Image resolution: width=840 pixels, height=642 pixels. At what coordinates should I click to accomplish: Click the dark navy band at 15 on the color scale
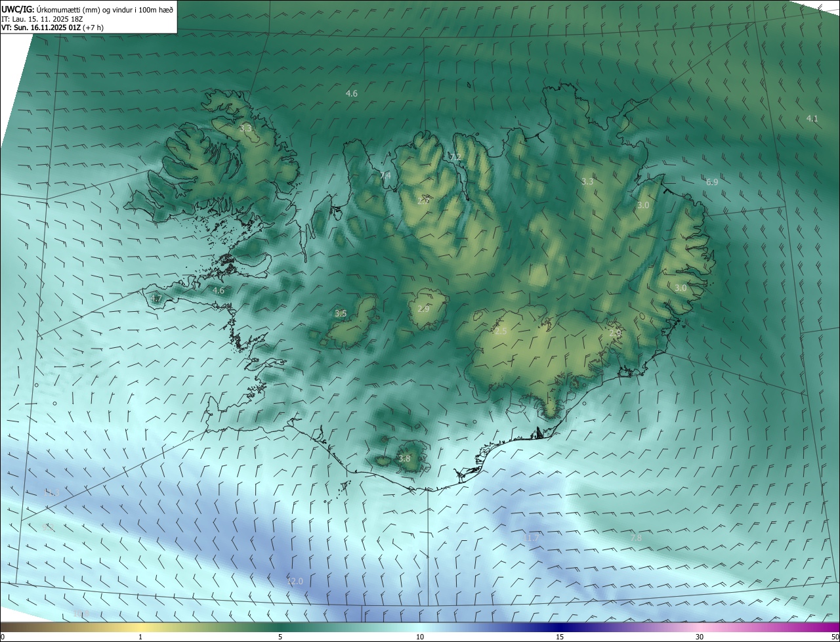pyautogui.click(x=560, y=628)
